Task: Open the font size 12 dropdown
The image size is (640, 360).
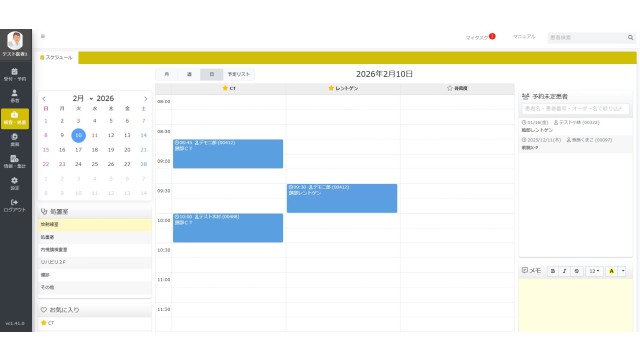Action: (x=594, y=271)
